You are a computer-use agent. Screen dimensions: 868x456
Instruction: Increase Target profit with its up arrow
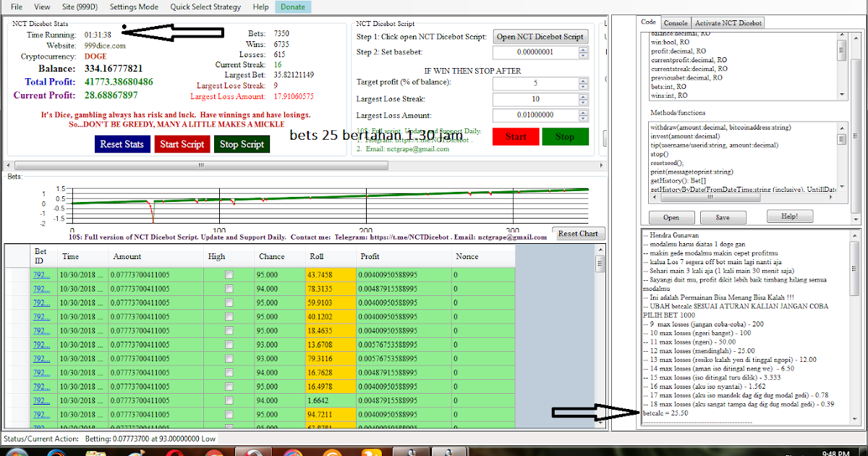click(583, 80)
